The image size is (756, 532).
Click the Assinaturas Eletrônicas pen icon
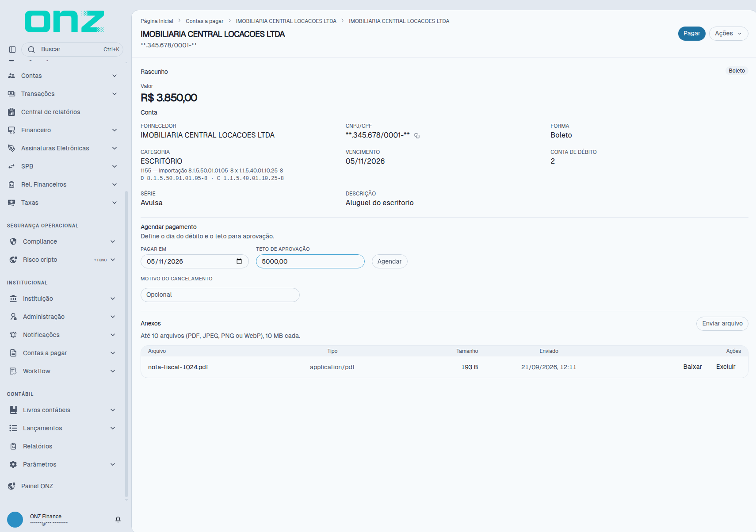11,148
